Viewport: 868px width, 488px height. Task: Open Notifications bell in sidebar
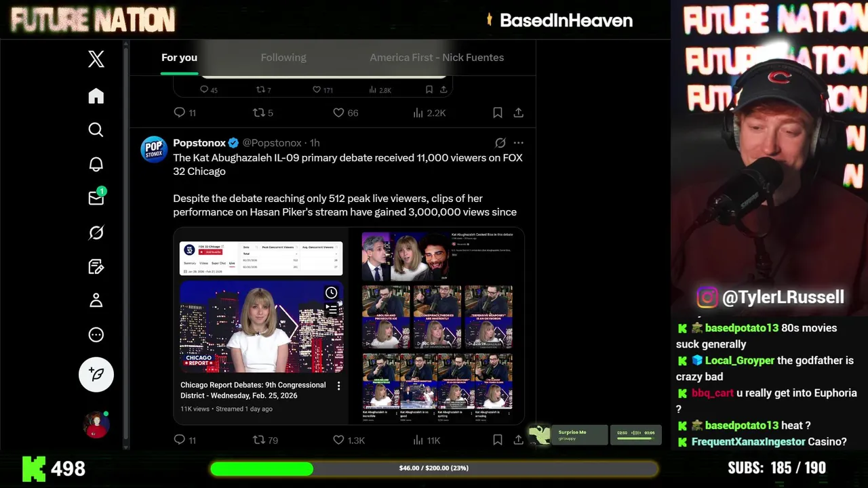tap(96, 164)
